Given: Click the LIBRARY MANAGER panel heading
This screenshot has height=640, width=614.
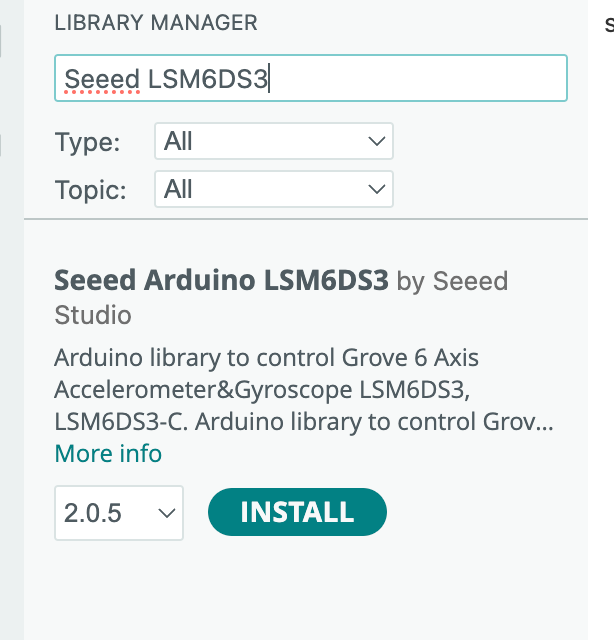Looking at the screenshot, I should coord(156,22).
